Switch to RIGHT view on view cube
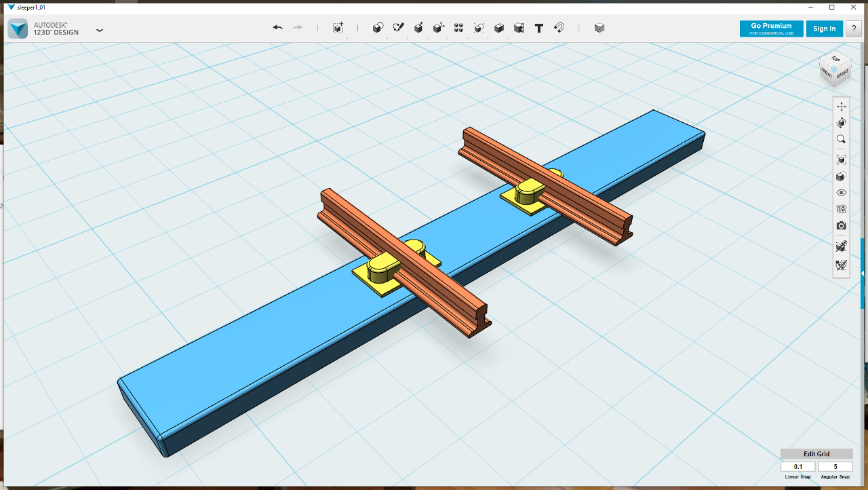The image size is (868, 490). (842, 73)
